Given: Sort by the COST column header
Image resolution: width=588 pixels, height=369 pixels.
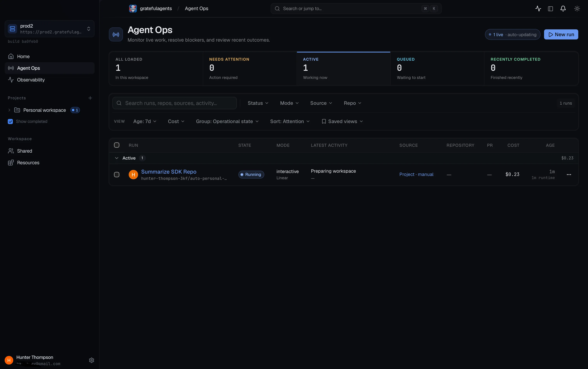Looking at the screenshot, I should pos(513,145).
